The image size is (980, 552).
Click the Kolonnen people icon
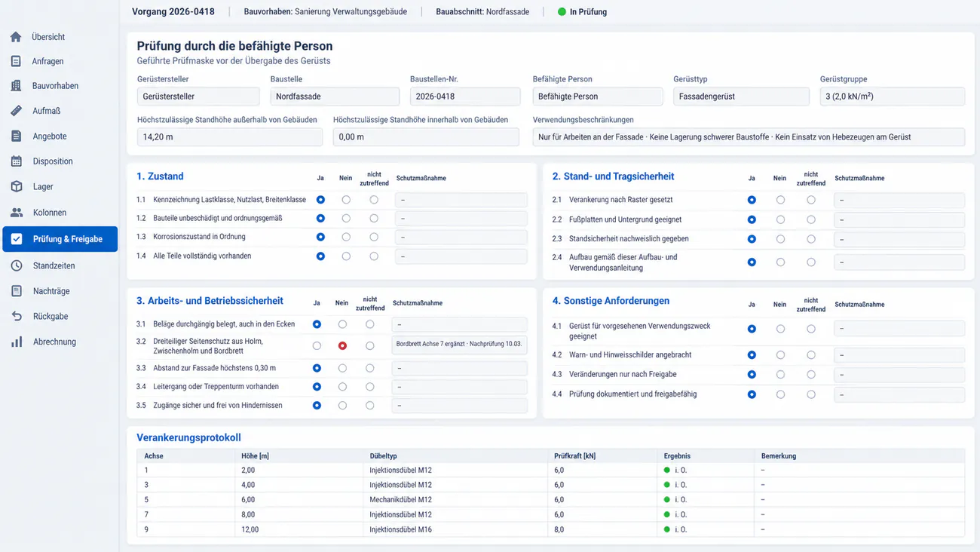point(17,213)
